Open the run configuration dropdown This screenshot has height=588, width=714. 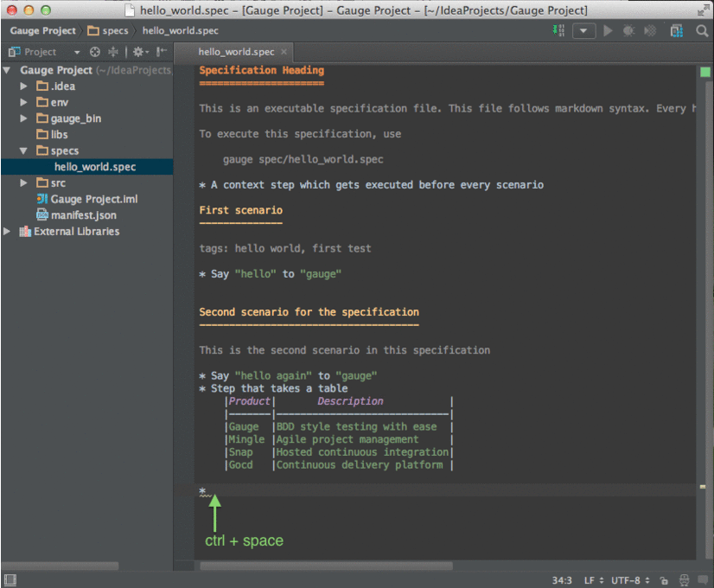click(x=583, y=31)
